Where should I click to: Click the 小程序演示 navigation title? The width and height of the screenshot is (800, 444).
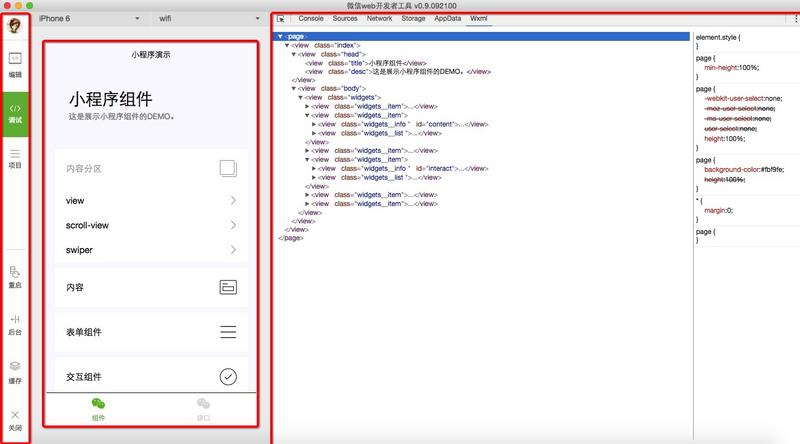[151, 55]
